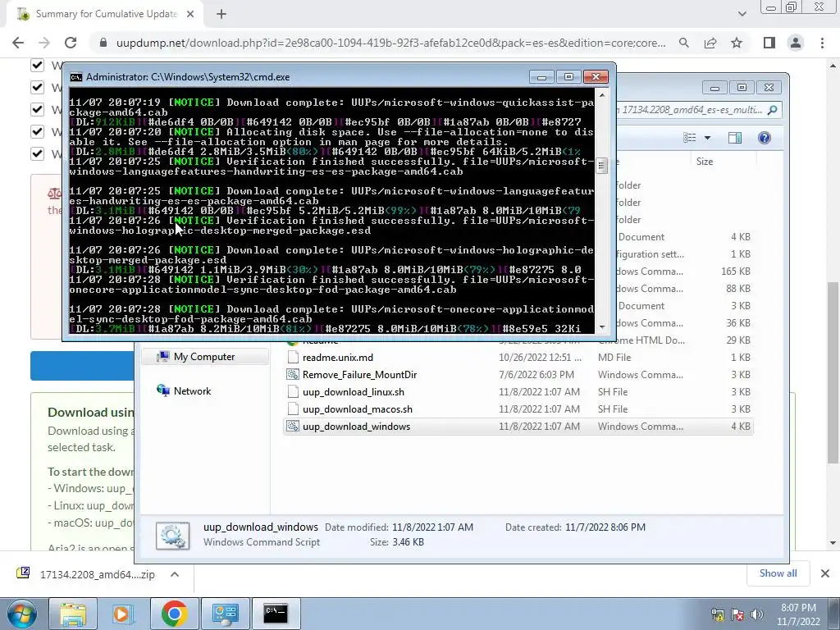Expand download item options chevron
Image resolution: width=840 pixels, height=630 pixels.
tap(175, 574)
